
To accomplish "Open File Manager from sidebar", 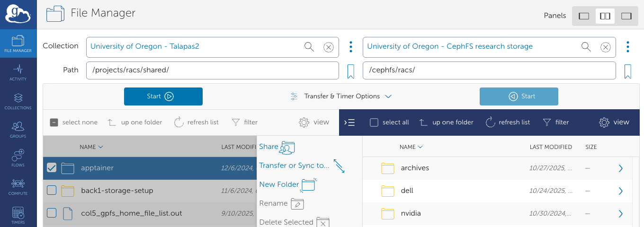I will point(18,44).
